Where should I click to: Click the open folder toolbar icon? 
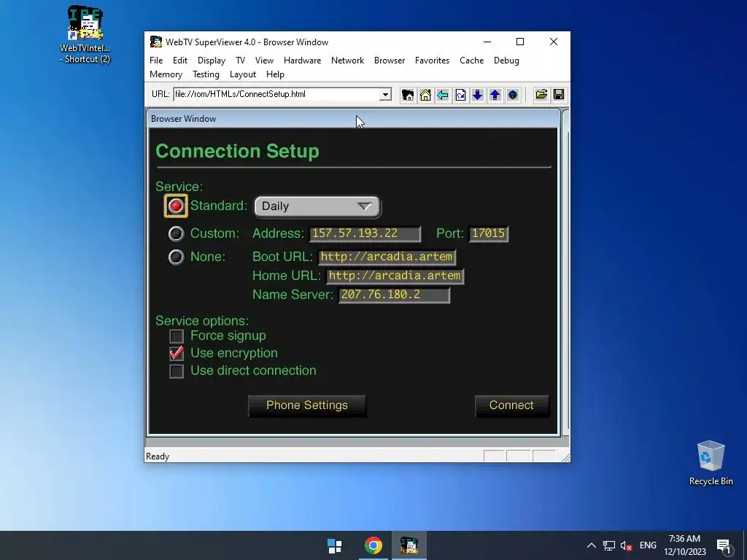pyautogui.click(x=541, y=95)
